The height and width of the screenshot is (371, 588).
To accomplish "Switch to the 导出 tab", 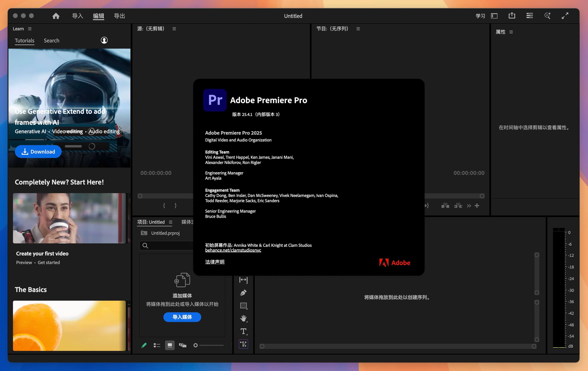I will coord(119,16).
